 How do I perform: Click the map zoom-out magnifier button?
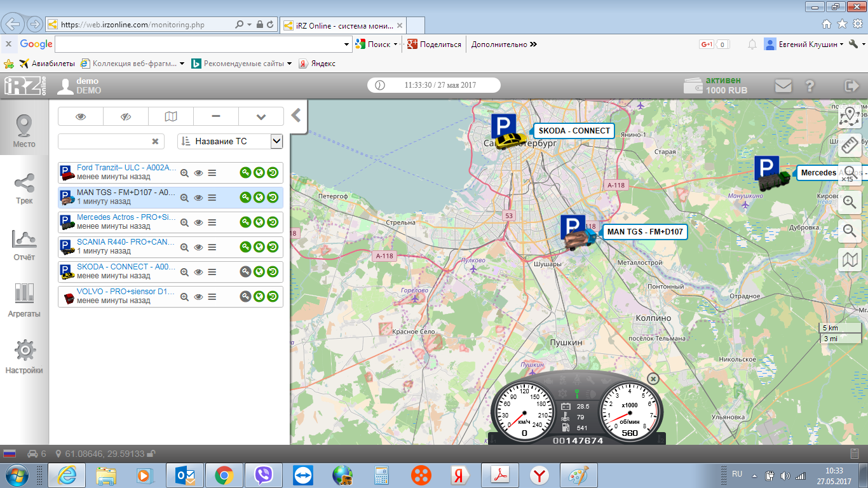click(x=850, y=231)
